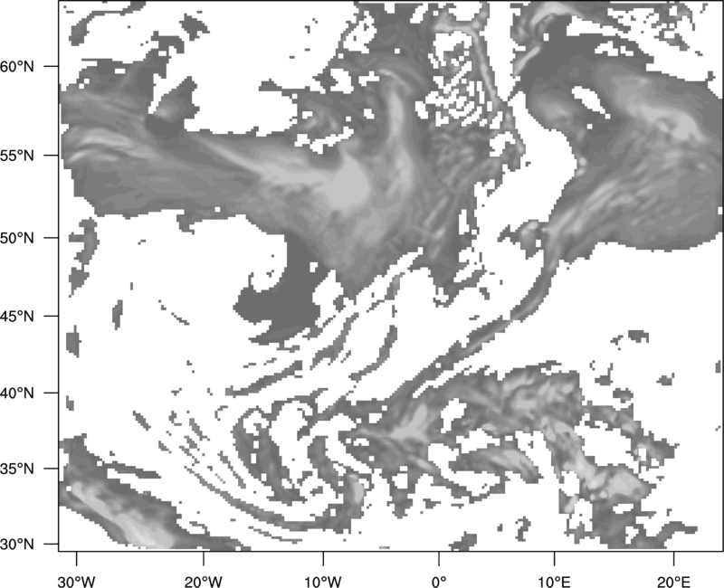Click the 10°E longitude label

[x=553, y=582]
